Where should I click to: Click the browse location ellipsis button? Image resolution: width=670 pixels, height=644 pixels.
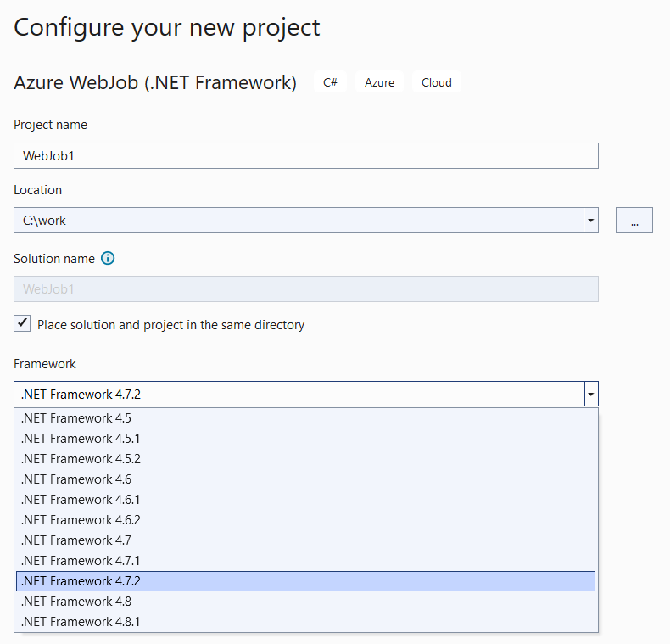coord(634,221)
